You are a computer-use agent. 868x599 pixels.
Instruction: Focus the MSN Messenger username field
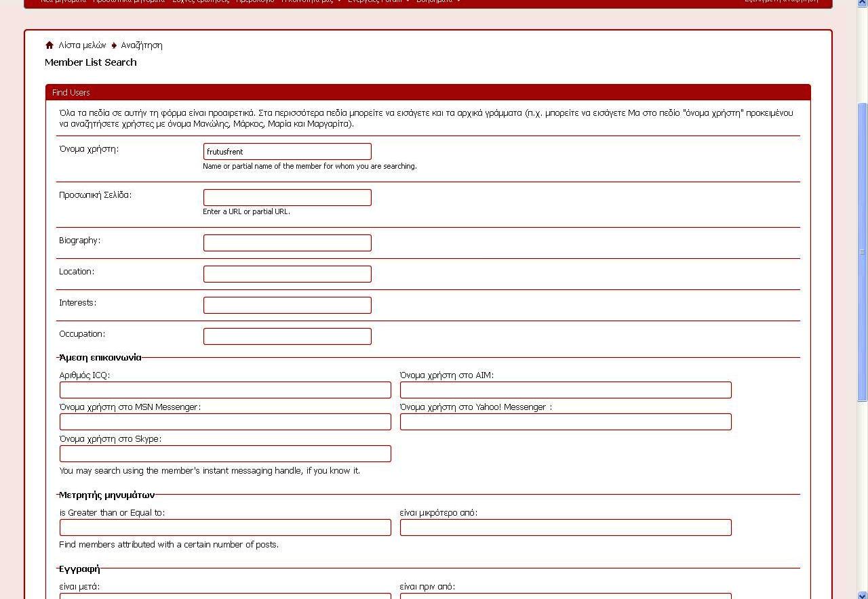(x=225, y=421)
